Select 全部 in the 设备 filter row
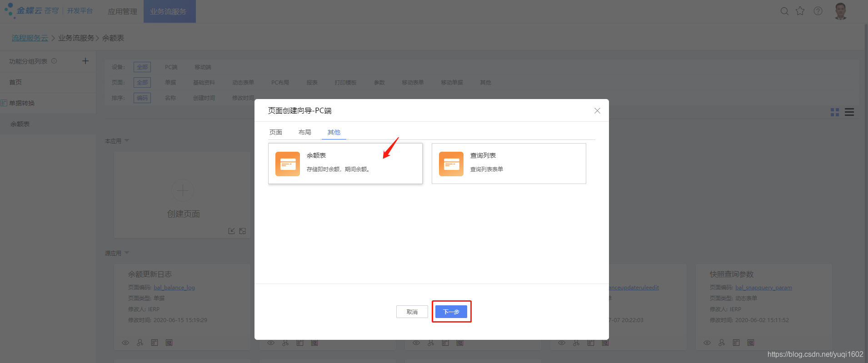Image resolution: width=868 pixels, height=363 pixels. (142, 67)
